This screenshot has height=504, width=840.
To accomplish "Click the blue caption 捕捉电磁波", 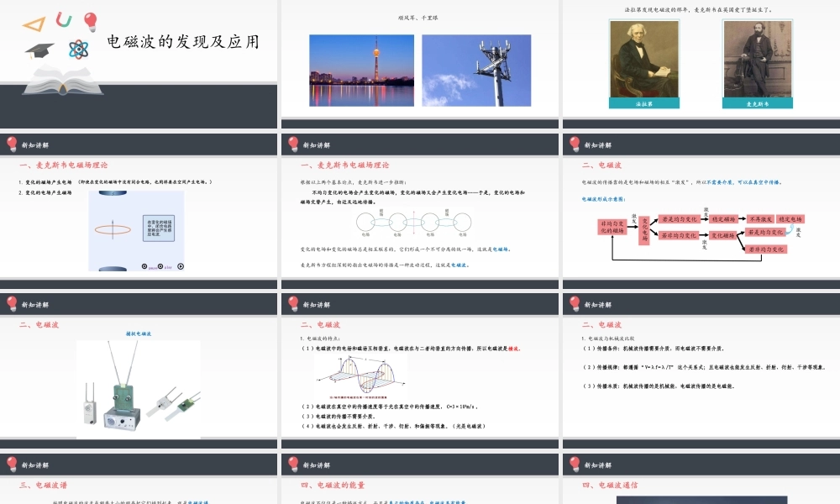I will tap(139, 333).
